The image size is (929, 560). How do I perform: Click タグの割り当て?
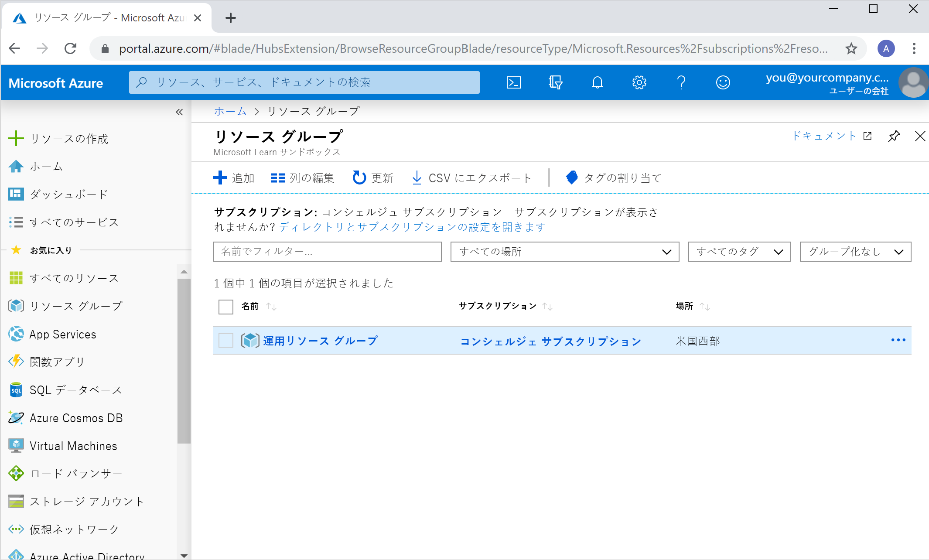click(613, 178)
